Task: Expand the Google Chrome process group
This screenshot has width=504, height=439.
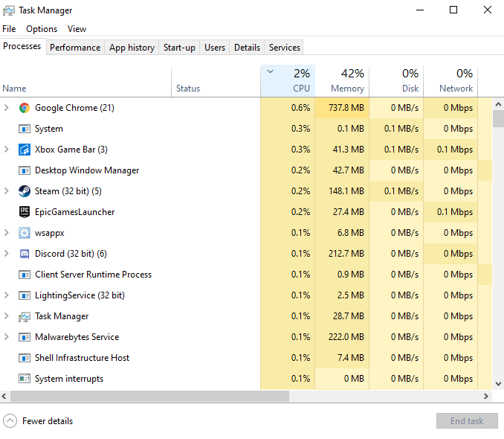Action: pyautogui.click(x=6, y=108)
